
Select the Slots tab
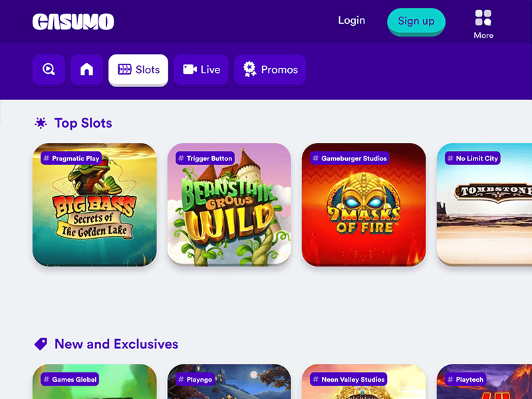pyautogui.click(x=138, y=70)
